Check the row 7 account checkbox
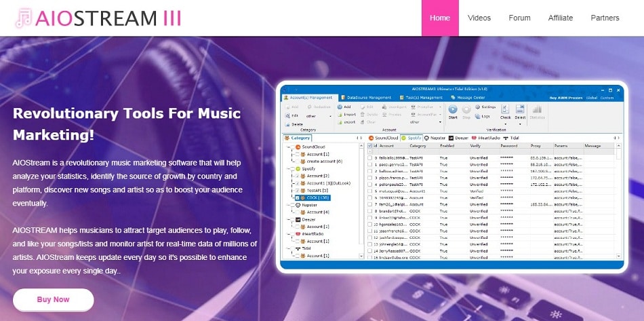This screenshot has height=321, width=644. pyautogui.click(x=370, y=205)
